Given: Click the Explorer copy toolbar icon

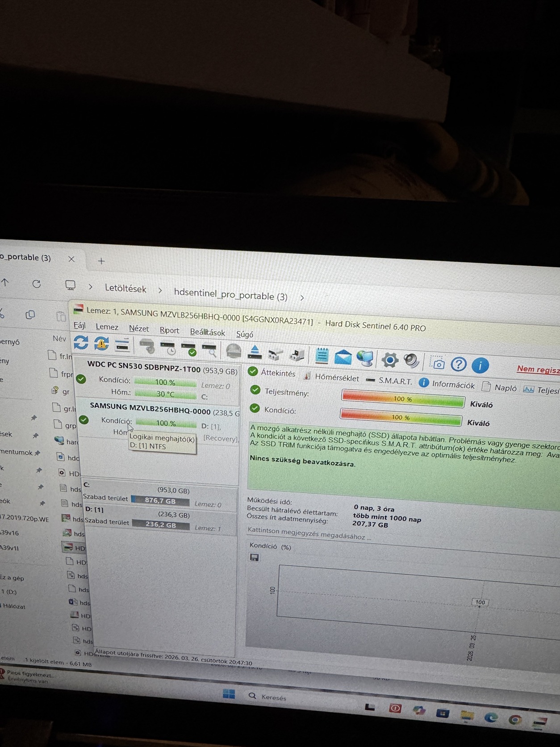Looking at the screenshot, I should 30,315.
